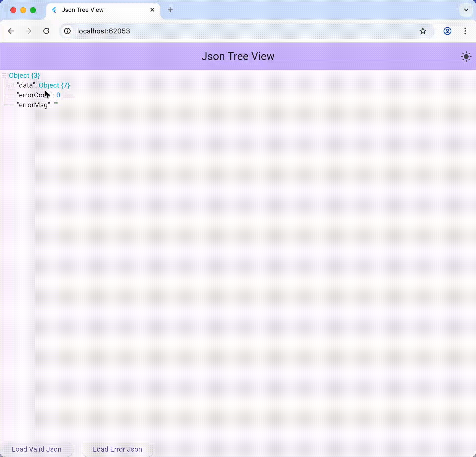Open the Chrome three-dot menu

point(465,31)
